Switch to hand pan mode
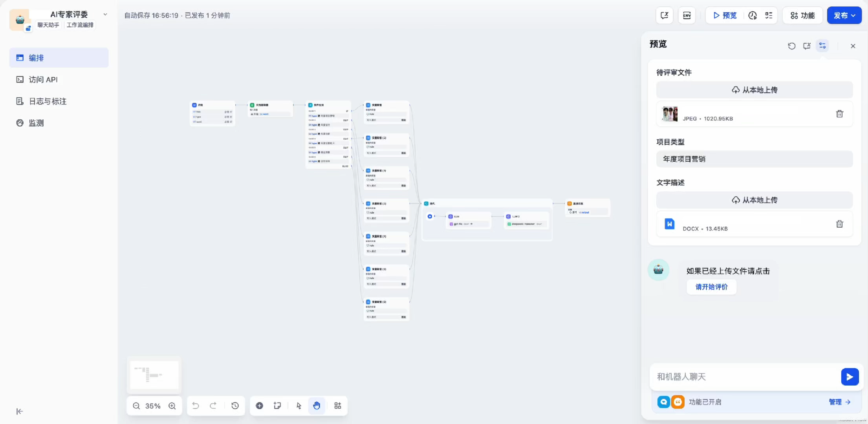This screenshot has height=424, width=868. [317, 406]
